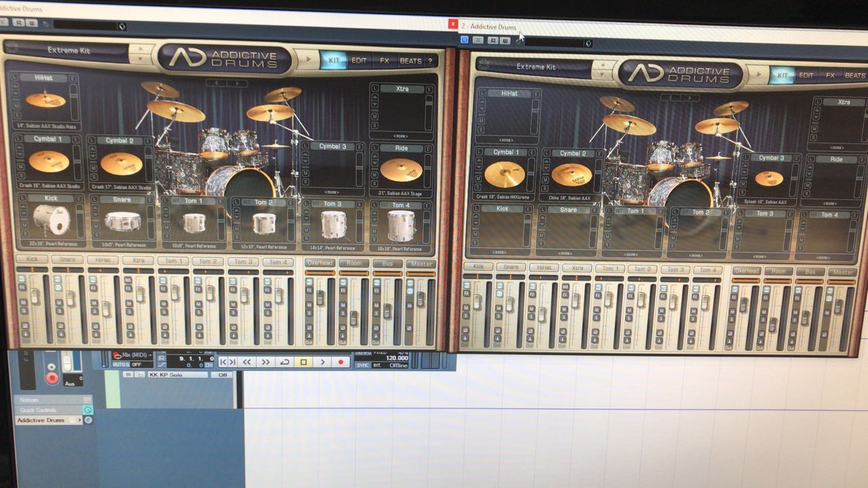Click the help question mark in left window
Screen dimensions: 868x488
pos(430,62)
